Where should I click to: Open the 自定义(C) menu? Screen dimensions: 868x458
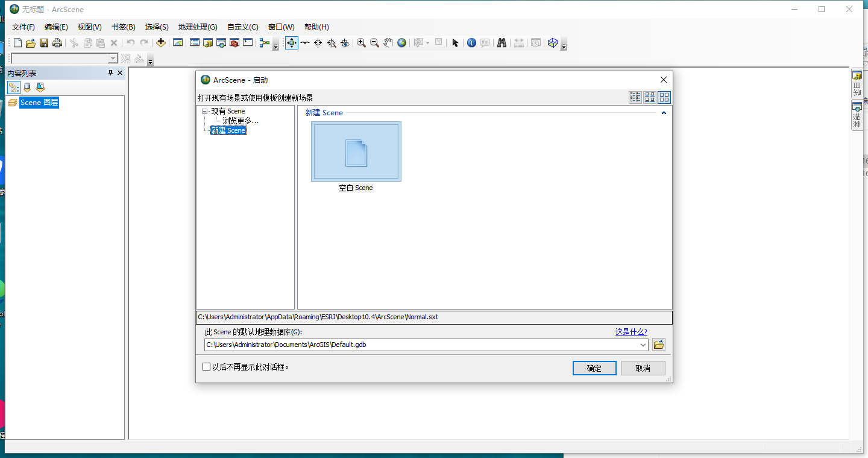tap(242, 27)
